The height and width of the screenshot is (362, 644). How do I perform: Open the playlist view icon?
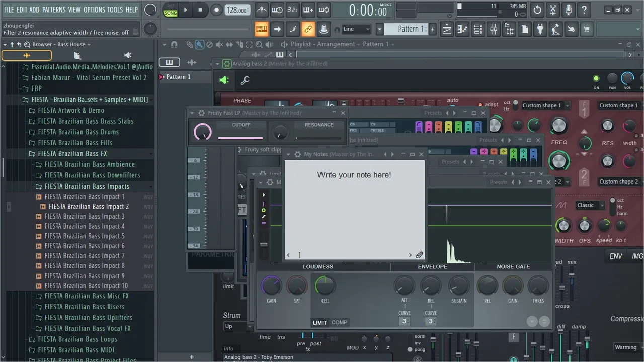click(447, 29)
